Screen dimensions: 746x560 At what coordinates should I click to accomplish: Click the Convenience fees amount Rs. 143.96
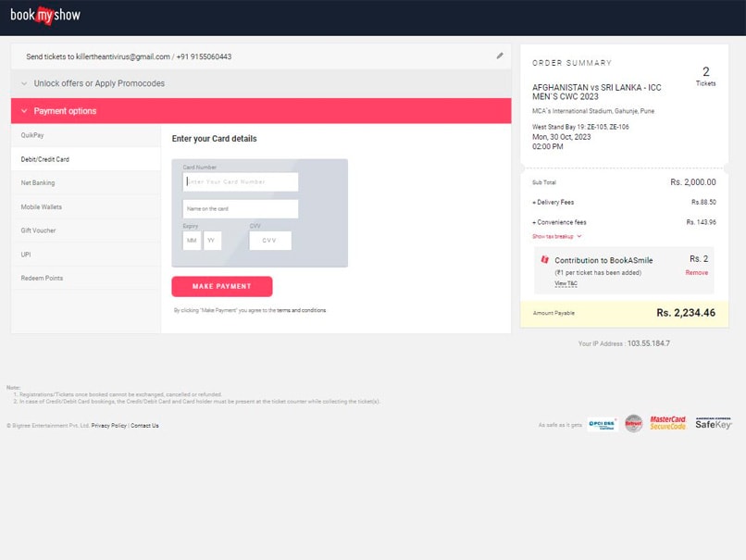pyautogui.click(x=701, y=222)
